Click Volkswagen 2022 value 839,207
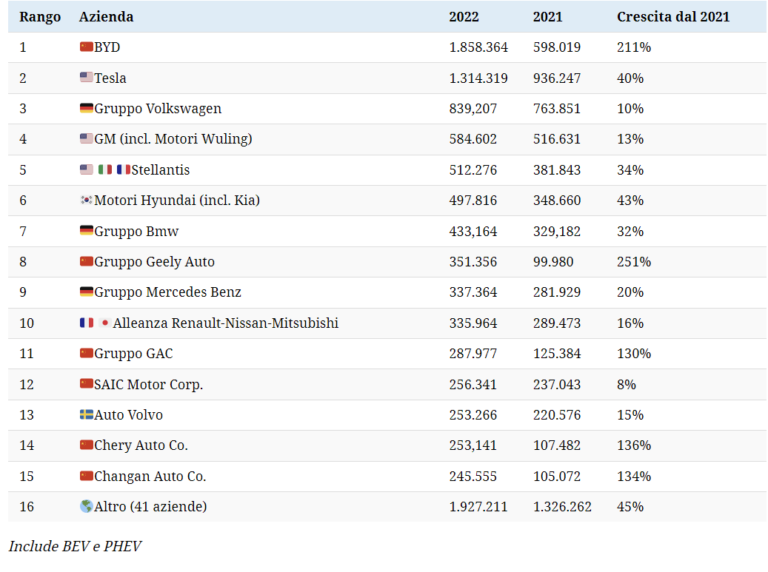768x572 pixels. point(473,109)
